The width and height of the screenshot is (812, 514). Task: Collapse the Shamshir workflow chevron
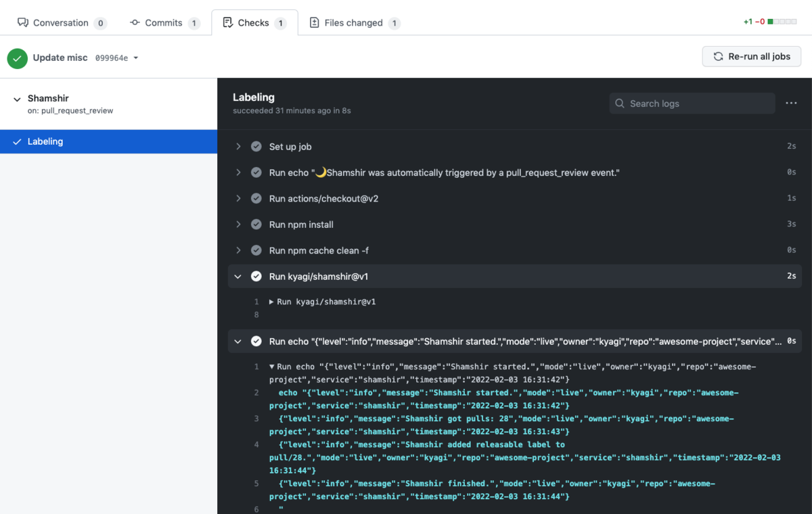pyautogui.click(x=17, y=99)
